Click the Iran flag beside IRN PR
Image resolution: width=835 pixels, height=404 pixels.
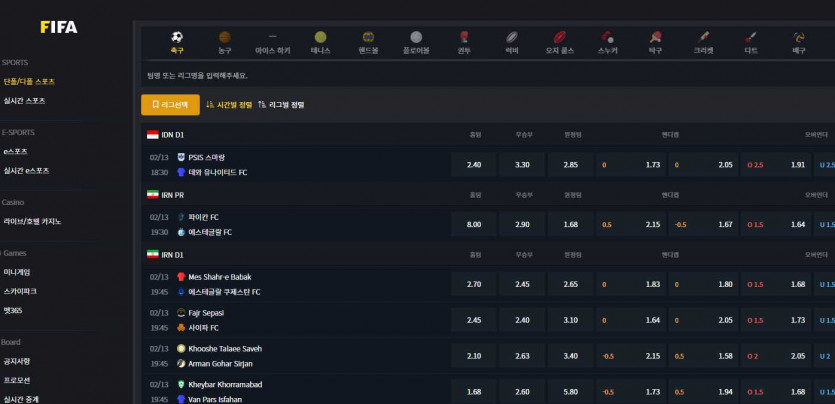point(153,195)
